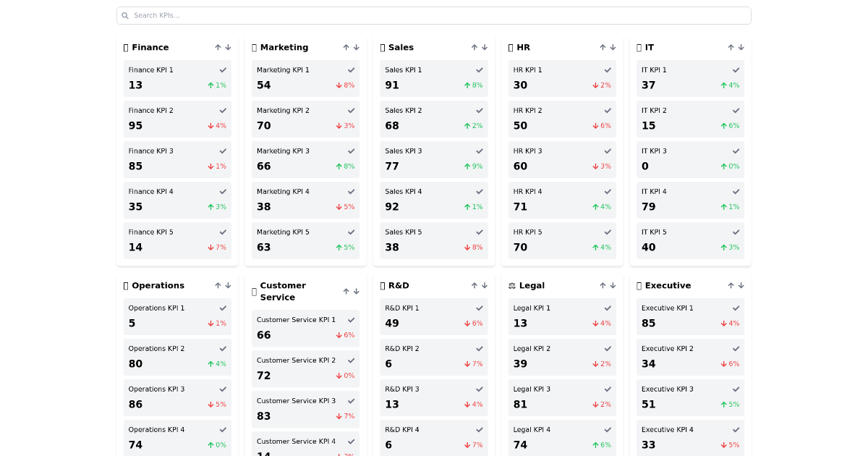Open the HR KPI 4 card

[562, 200]
